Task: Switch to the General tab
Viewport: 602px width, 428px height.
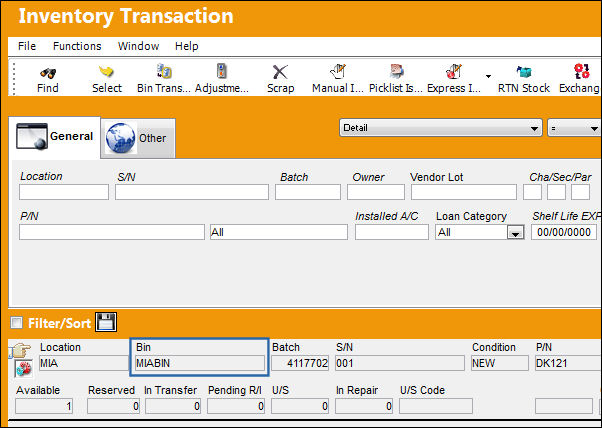Action: click(55, 137)
